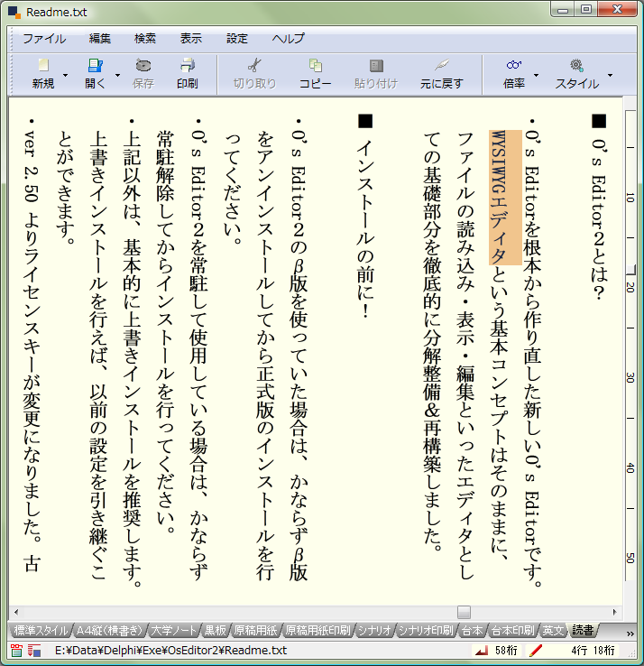Screen dimensions: 644x666
Task: Open the 検索 menu
Action: pyautogui.click(x=145, y=39)
